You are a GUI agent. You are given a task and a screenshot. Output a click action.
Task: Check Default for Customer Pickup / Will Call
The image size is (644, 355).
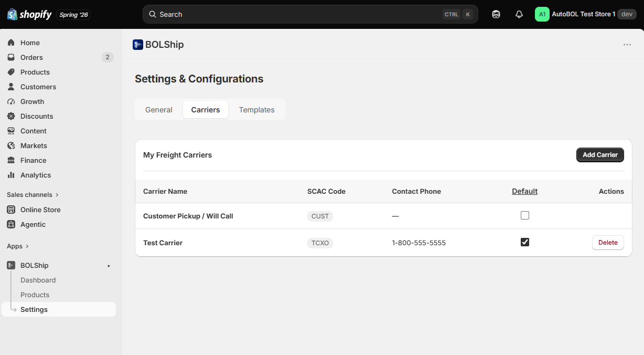point(525,215)
